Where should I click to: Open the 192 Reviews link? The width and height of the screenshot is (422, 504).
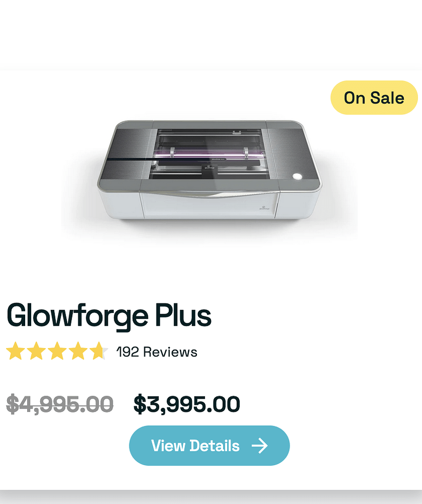(x=156, y=352)
